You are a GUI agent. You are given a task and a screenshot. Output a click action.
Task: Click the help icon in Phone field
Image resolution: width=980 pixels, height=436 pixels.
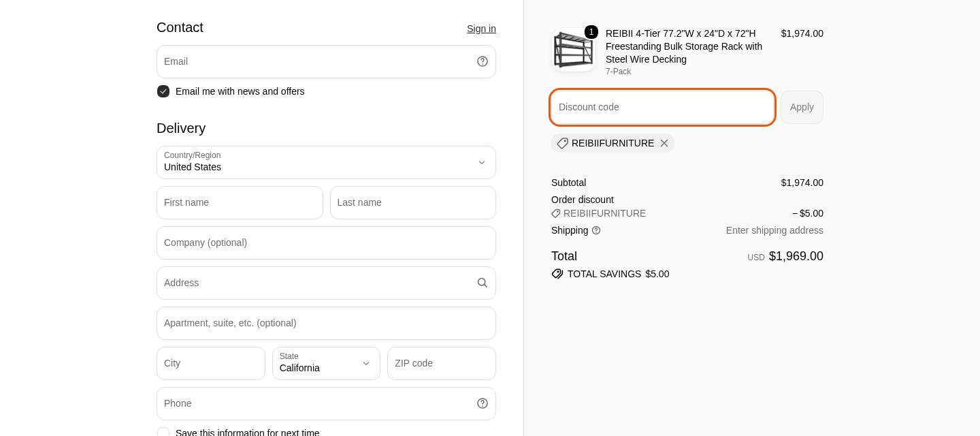pos(483,403)
